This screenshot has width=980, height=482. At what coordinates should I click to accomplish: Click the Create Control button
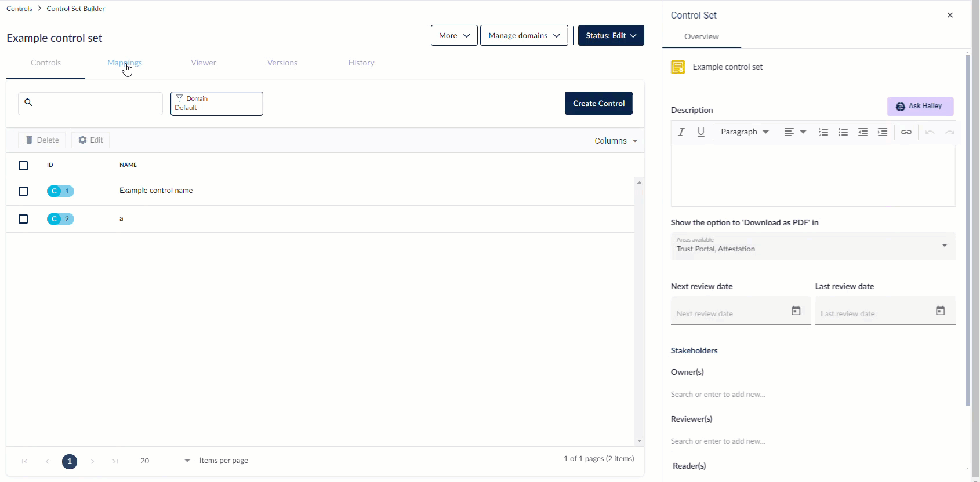(x=598, y=103)
